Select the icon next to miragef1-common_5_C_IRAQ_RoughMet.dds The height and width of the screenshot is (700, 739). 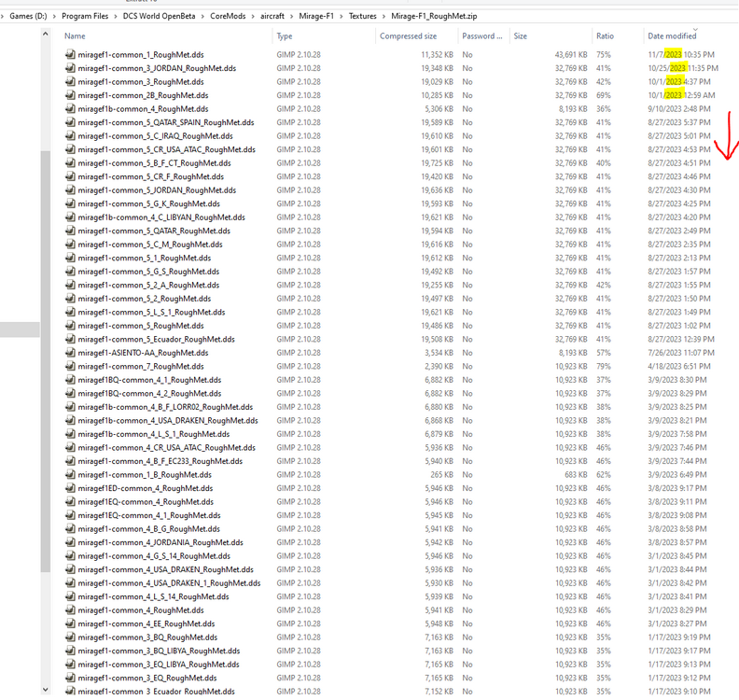coord(70,135)
